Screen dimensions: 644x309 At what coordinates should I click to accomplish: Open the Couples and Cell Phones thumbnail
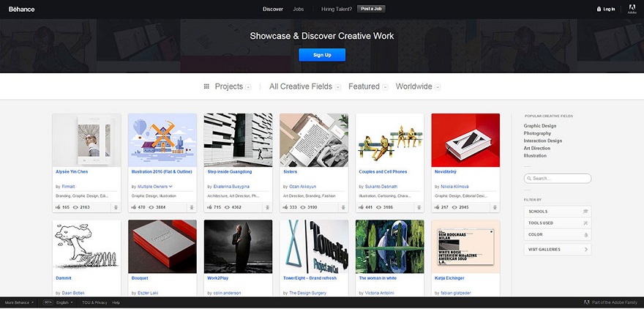390,140
